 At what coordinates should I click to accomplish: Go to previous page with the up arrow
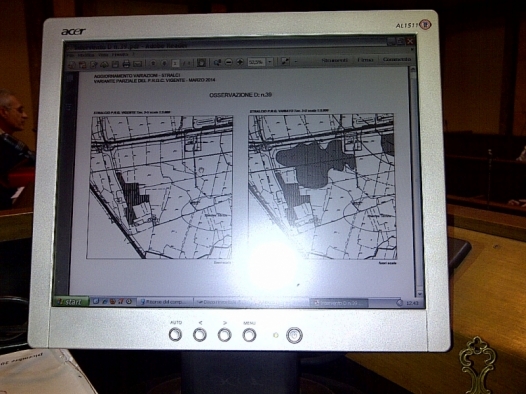click(153, 63)
